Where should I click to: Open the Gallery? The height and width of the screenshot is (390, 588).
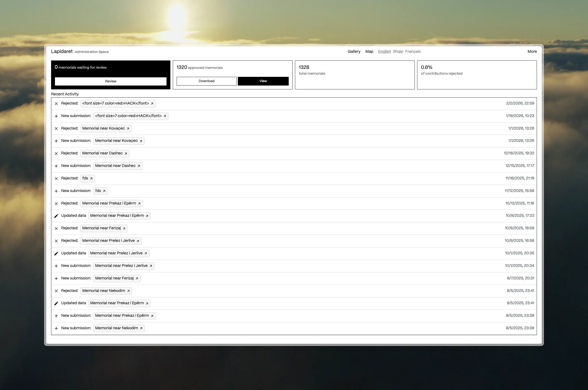click(x=354, y=52)
